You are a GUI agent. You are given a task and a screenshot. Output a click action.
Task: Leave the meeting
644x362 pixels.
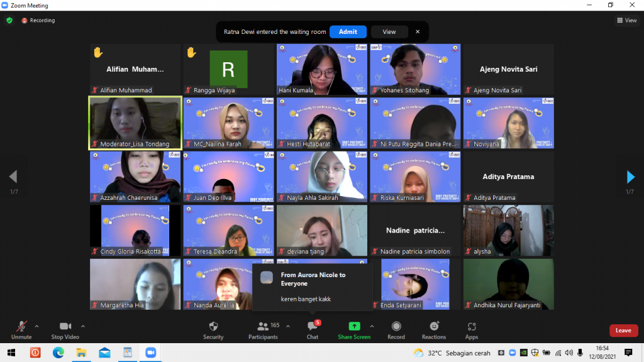(623, 331)
